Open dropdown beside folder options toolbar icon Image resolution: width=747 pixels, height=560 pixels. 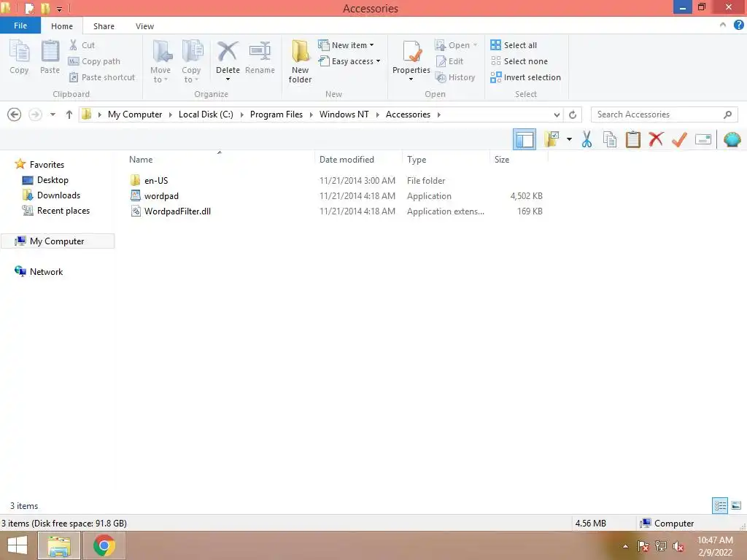click(x=569, y=139)
